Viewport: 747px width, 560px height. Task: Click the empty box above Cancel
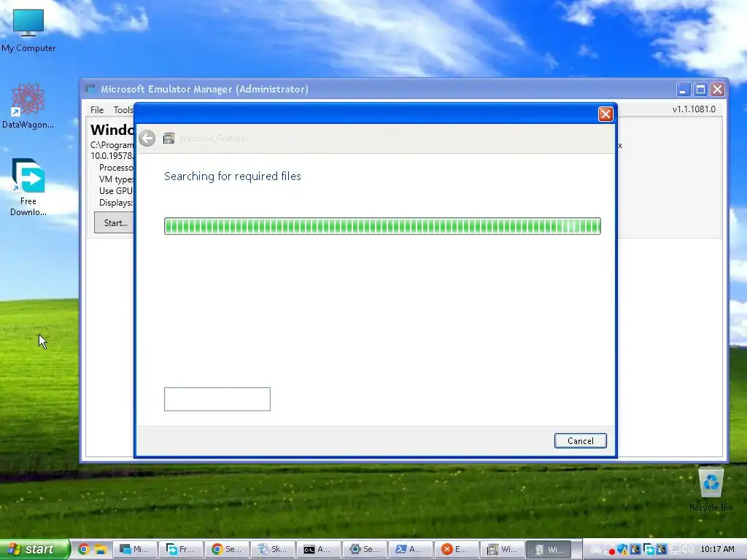coord(217,399)
